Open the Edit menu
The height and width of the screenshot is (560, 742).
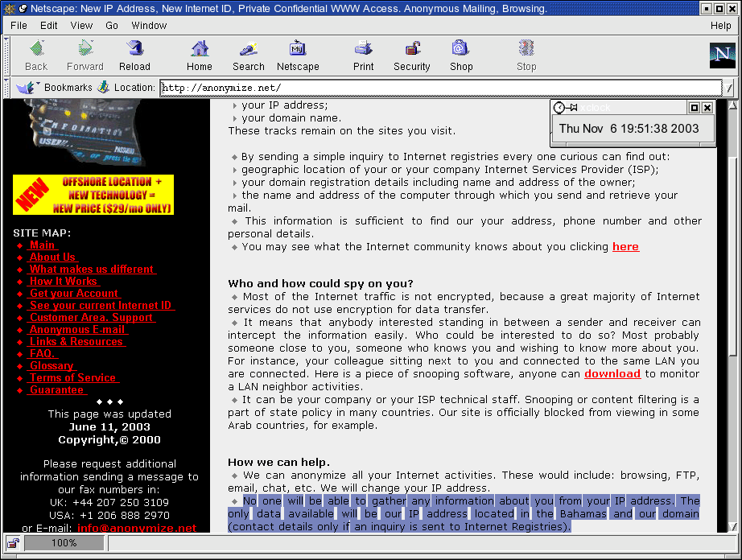coord(49,26)
